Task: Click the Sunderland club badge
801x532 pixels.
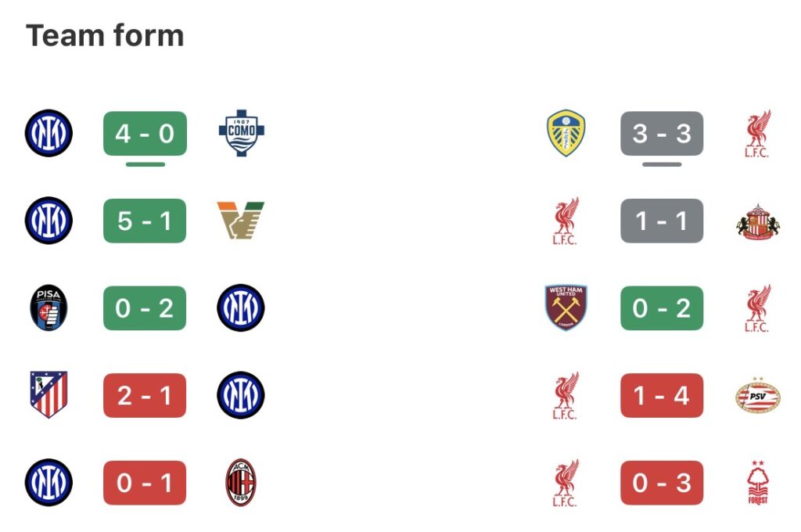Action: coord(757,221)
